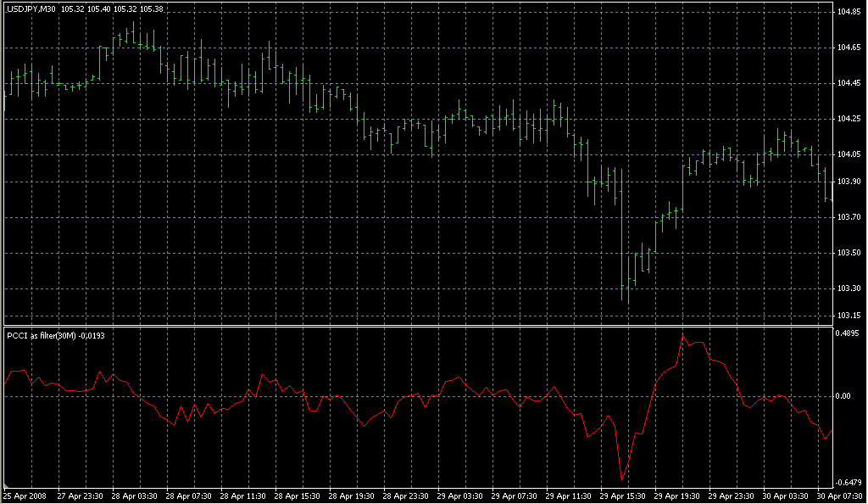Click the lowest trough of red PCCI line
Viewport: 868px width, 504px height.
(x=622, y=479)
